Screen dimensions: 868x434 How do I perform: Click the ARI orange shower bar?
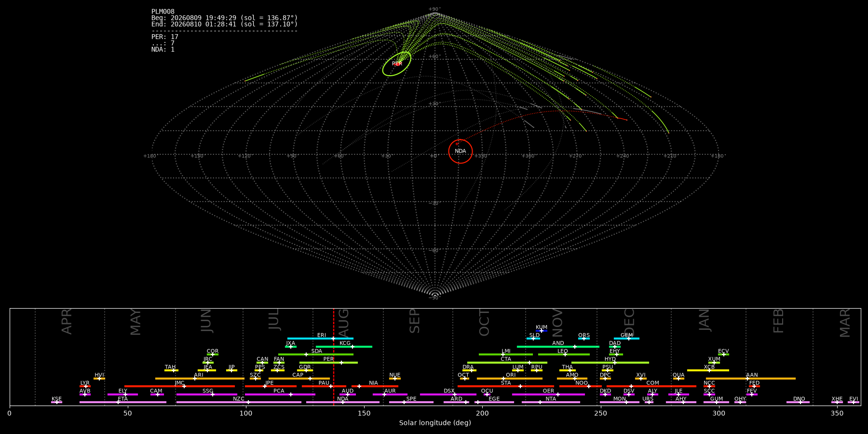(200, 379)
